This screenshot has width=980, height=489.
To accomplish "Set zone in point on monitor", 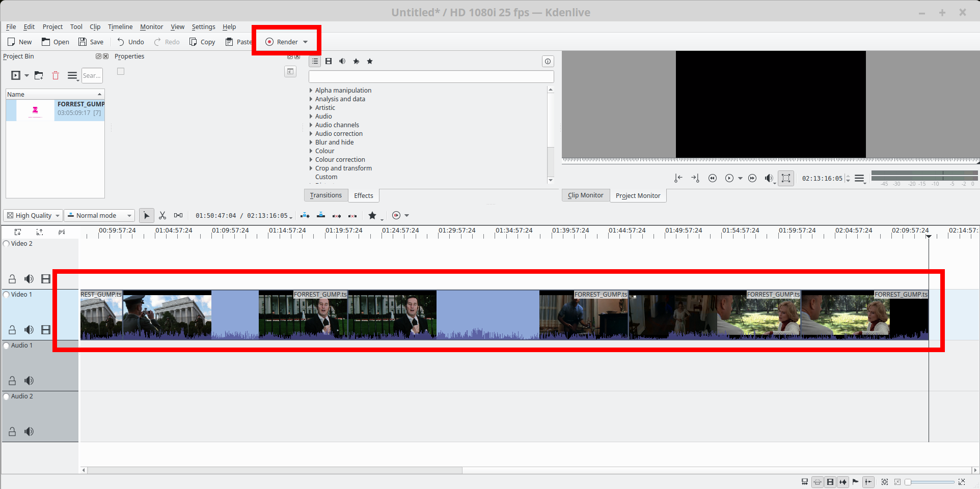I will [x=678, y=178].
